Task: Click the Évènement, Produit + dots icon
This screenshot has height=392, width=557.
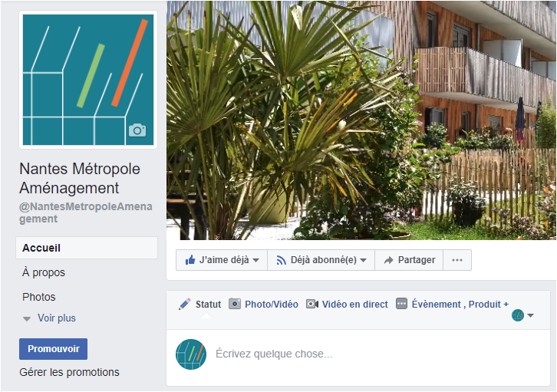Action: click(x=401, y=304)
